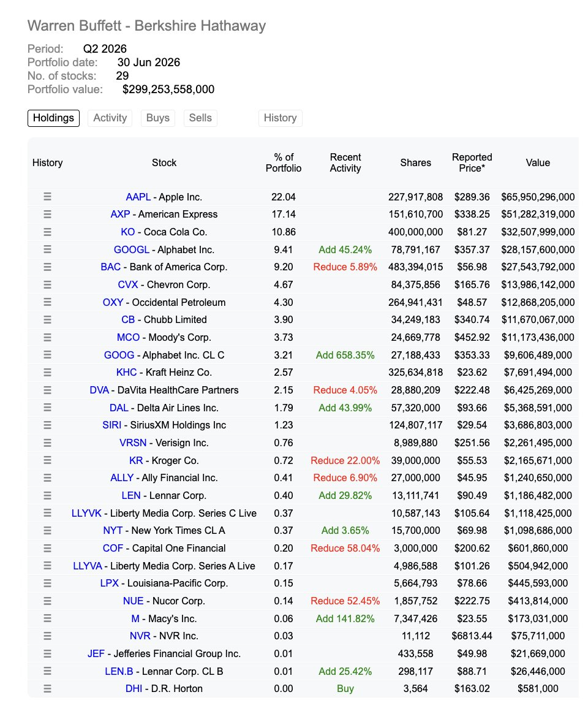Click the 'Reduce 22.00%' Kroger activity
588x711 pixels.
pyautogui.click(x=345, y=460)
